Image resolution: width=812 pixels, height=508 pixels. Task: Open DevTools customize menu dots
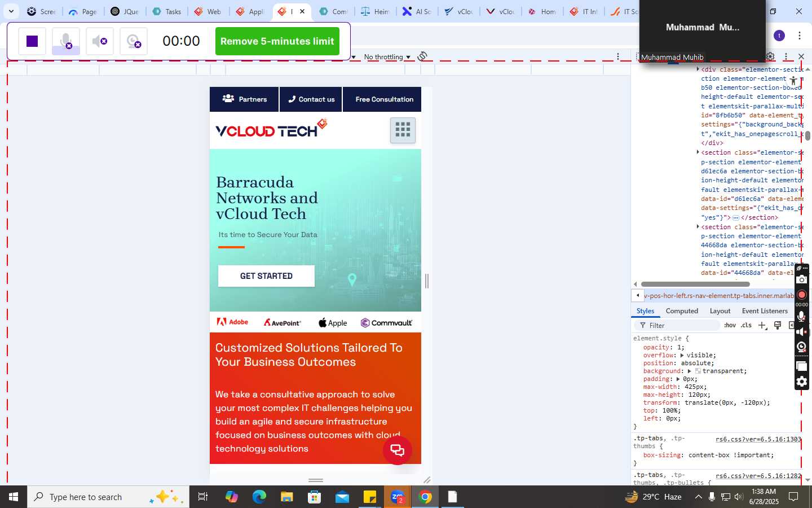pos(786,56)
